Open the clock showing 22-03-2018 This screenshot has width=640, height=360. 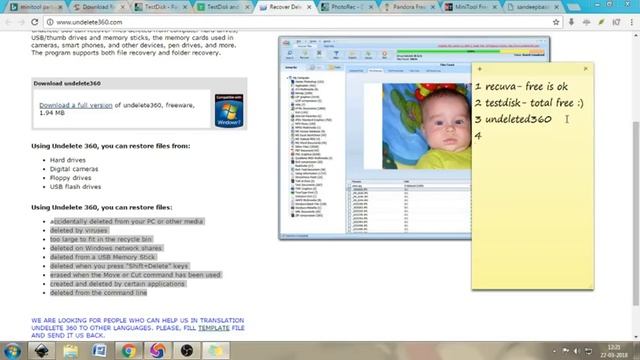pos(613,351)
